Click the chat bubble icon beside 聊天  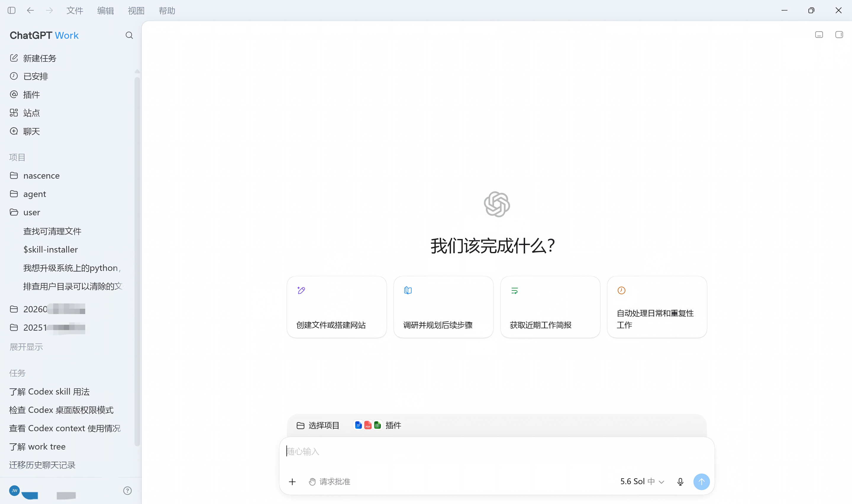pos(14,131)
